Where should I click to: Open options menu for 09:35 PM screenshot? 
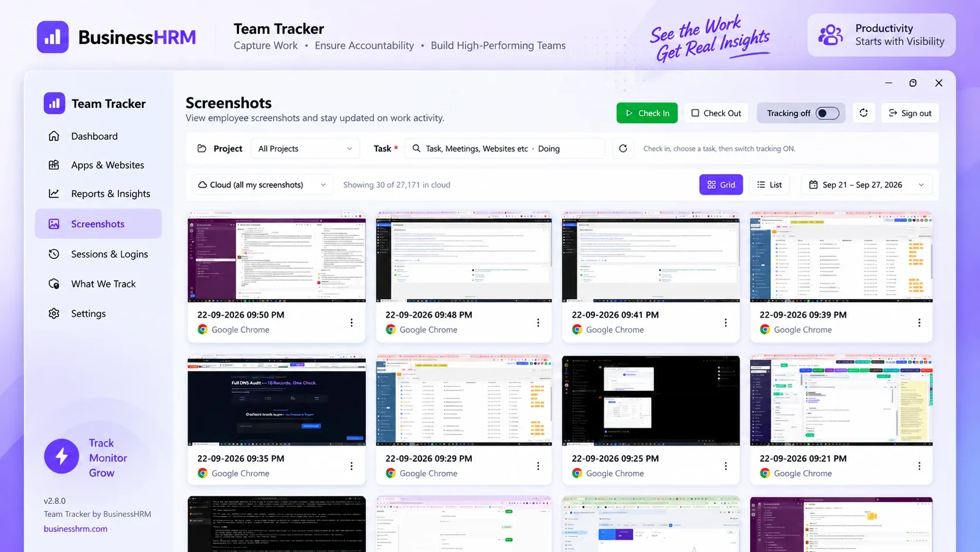[x=352, y=466]
